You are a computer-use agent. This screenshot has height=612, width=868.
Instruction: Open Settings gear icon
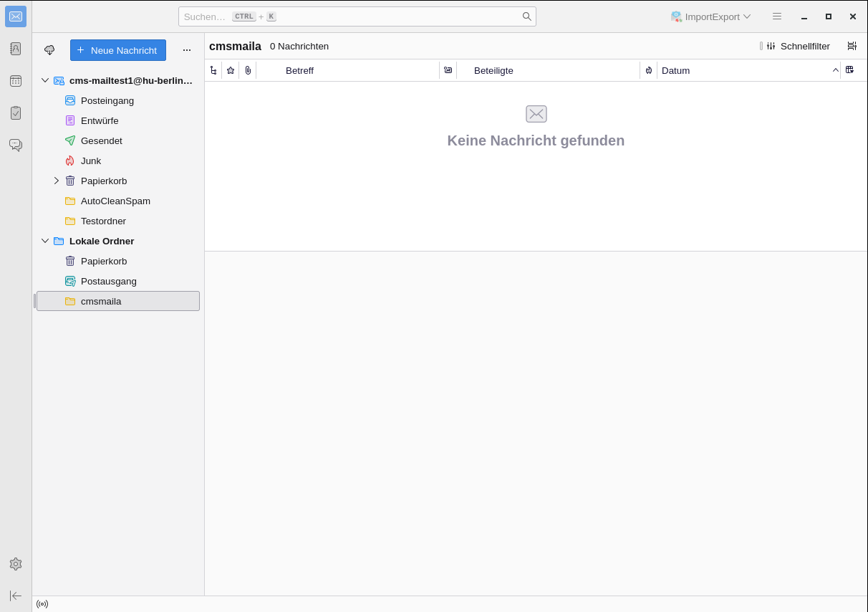click(x=16, y=564)
